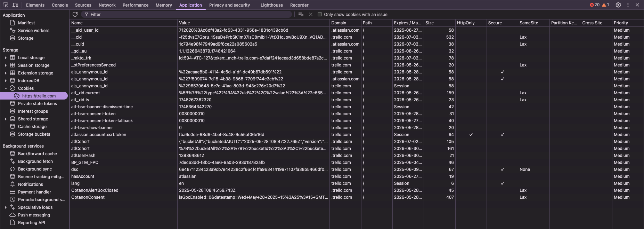Select the atlUserHash cookie row
This screenshot has width=644, height=229.
click(x=357, y=156)
